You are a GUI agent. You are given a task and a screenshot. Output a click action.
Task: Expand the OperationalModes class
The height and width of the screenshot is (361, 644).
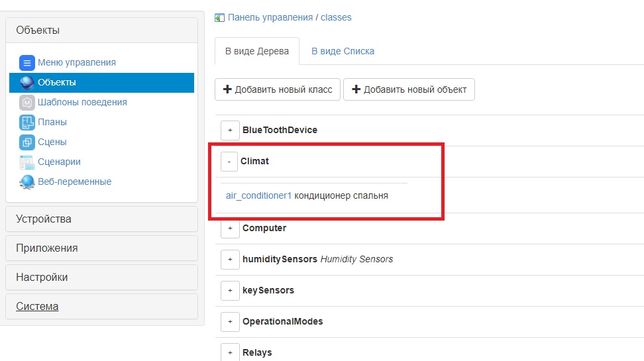point(230,322)
